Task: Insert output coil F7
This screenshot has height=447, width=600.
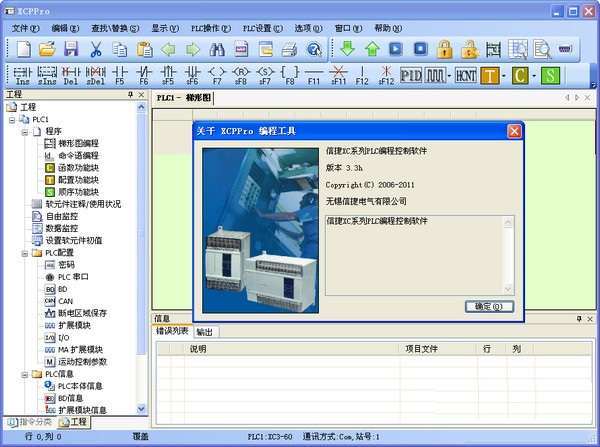Action: click(217, 75)
